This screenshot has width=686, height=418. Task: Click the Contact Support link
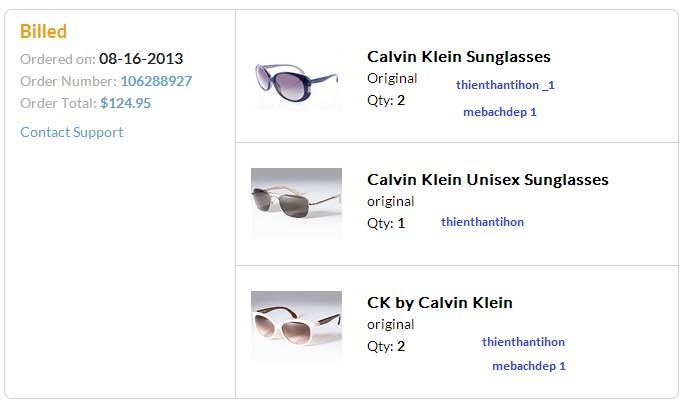click(71, 132)
